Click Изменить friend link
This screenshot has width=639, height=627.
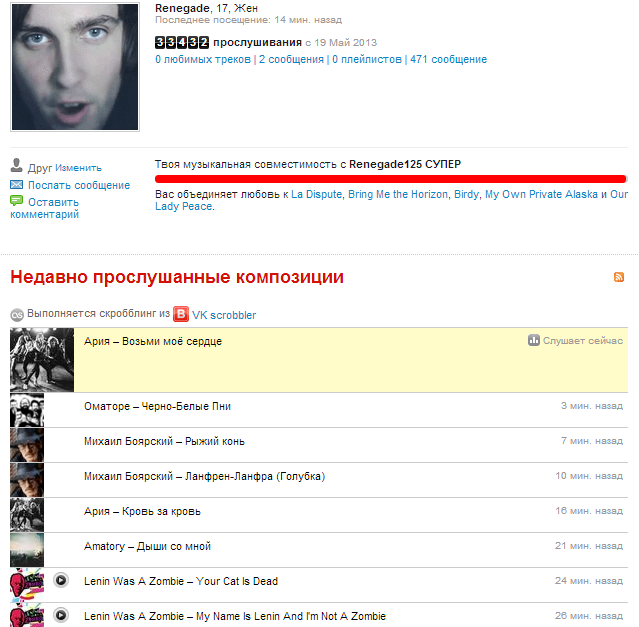78,168
